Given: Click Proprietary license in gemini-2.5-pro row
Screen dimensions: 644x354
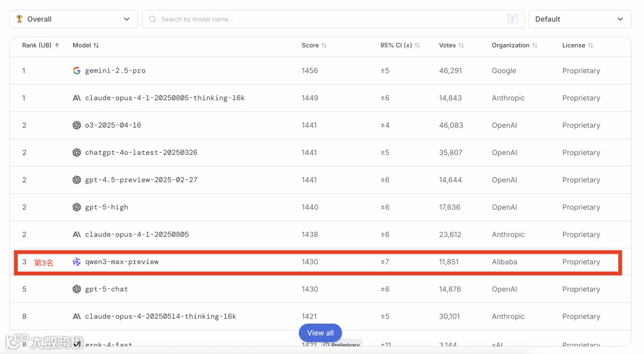Looking at the screenshot, I should click(581, 71).
